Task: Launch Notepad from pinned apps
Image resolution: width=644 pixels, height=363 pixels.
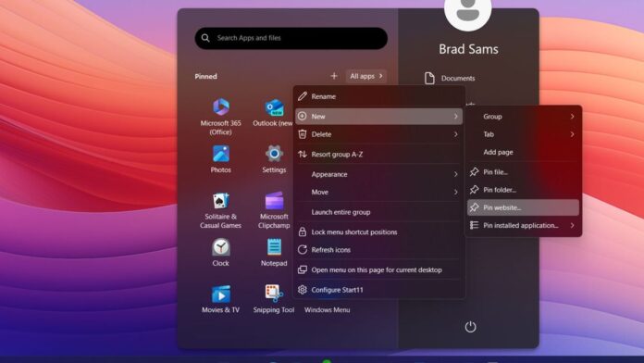Action: pyautogui.click(x=274, y=253)
